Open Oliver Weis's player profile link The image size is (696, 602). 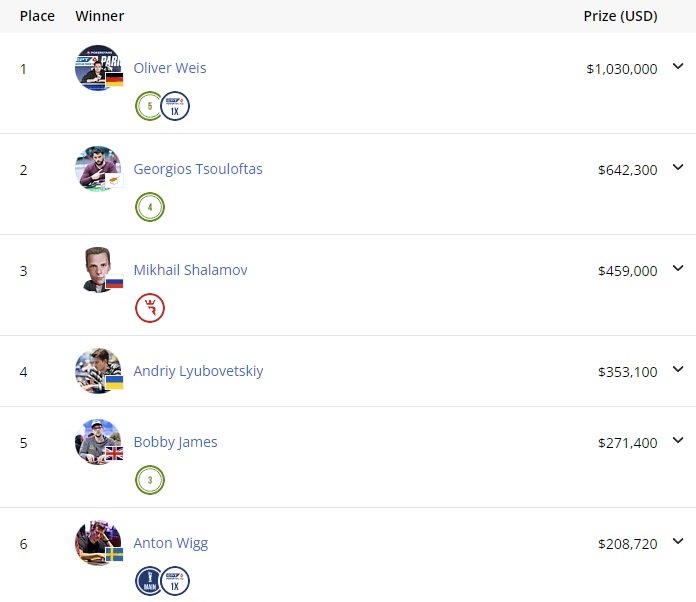pyautogui.click(x=170, y=68)
